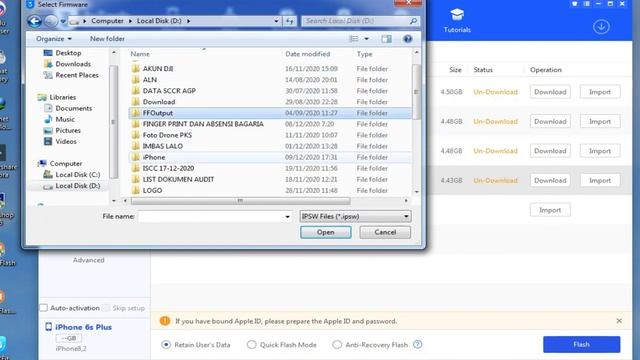
Task: Click the vertical scrollbar of file list
Action: point(416,92)
